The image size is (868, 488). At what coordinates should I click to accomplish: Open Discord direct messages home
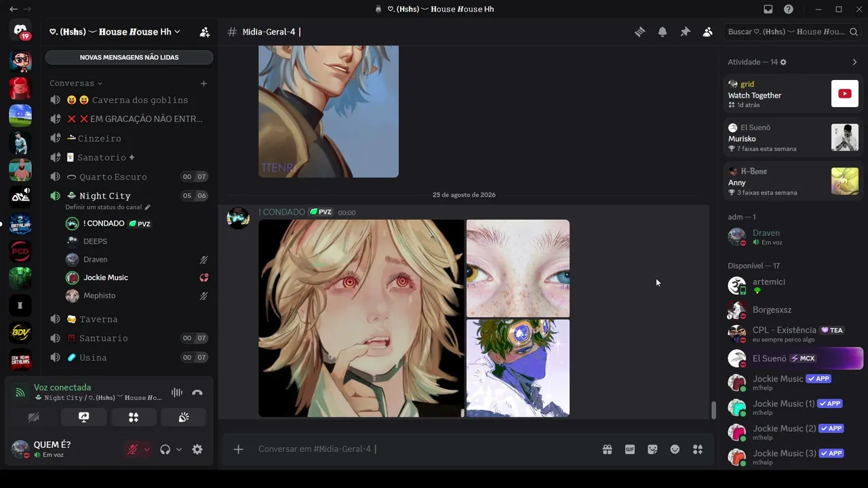20,30
